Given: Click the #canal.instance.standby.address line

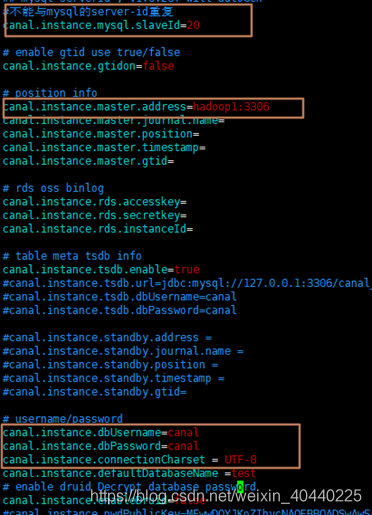Looking at the screenshot, I should 107,337.
